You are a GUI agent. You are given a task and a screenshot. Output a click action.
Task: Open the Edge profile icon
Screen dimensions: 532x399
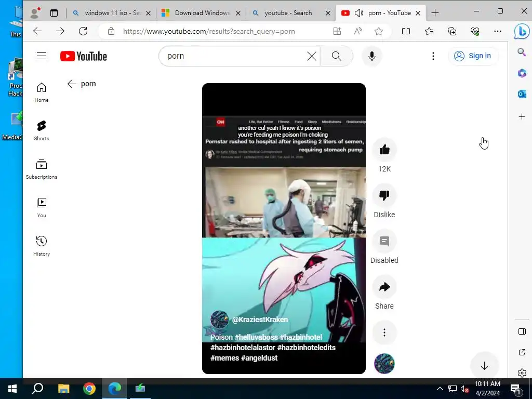35,13
